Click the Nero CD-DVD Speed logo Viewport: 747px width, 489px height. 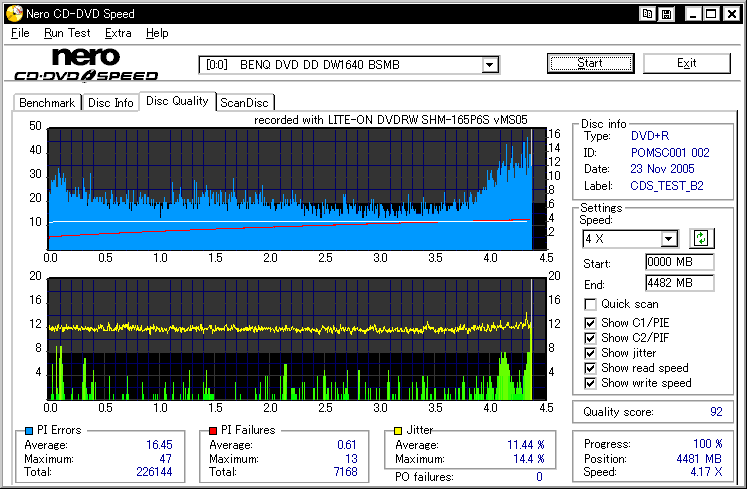pyautogui.click(x=86, y=64)
